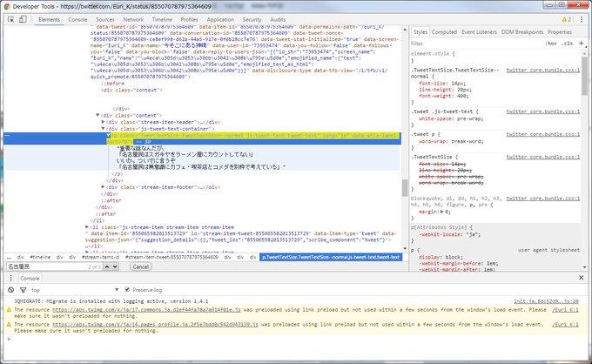Click the white-space: pre-wrap declaration

click(451, 118)
